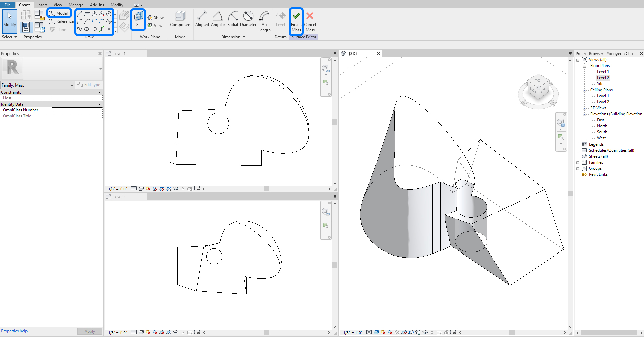The width and height of the screenshot is (644, 337).
Task: Expand the Groups tree node
Action: [x=578, y=169]
